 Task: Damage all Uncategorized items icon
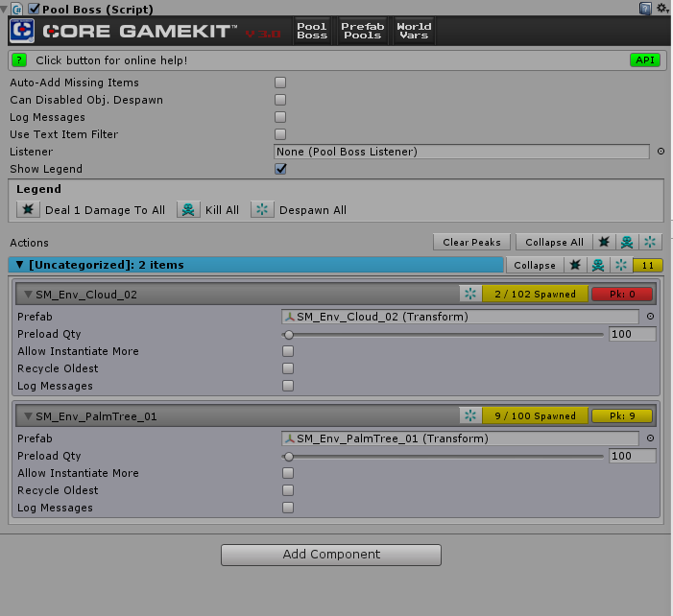coord(575,265)
